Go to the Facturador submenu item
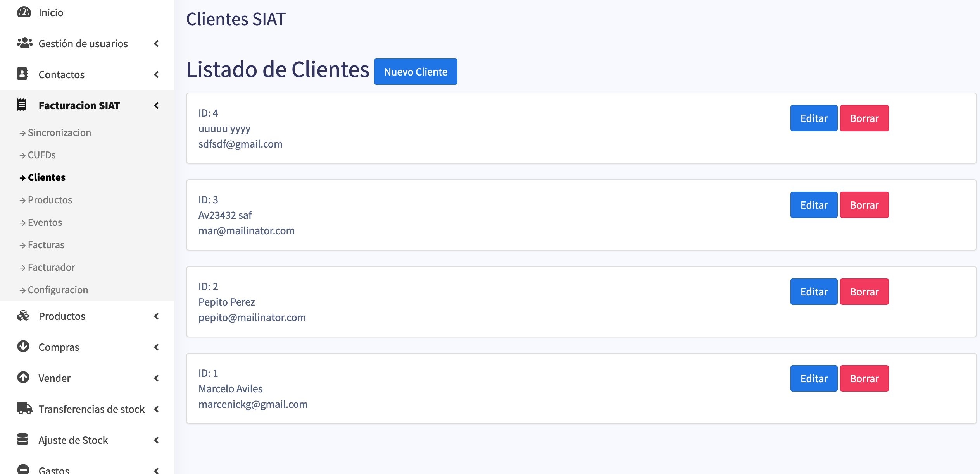980x474 pixels. tap(51, 267)
